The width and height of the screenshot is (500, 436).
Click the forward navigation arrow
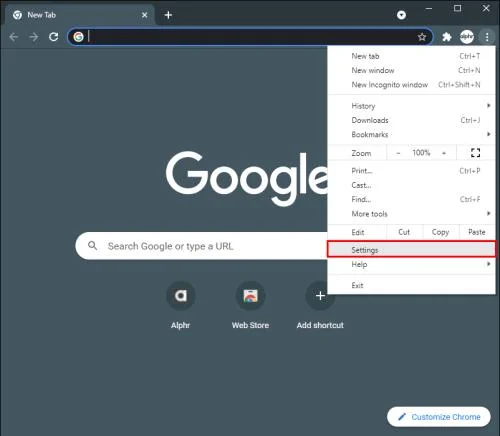34,37
